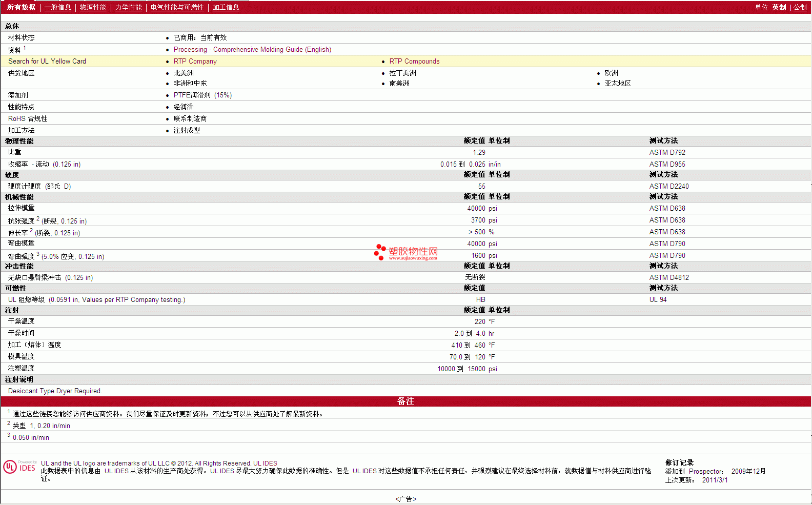This screenshot has height=505, width=812.
Task: Select the hardness value 55
Action: click(x=481, y=186)
